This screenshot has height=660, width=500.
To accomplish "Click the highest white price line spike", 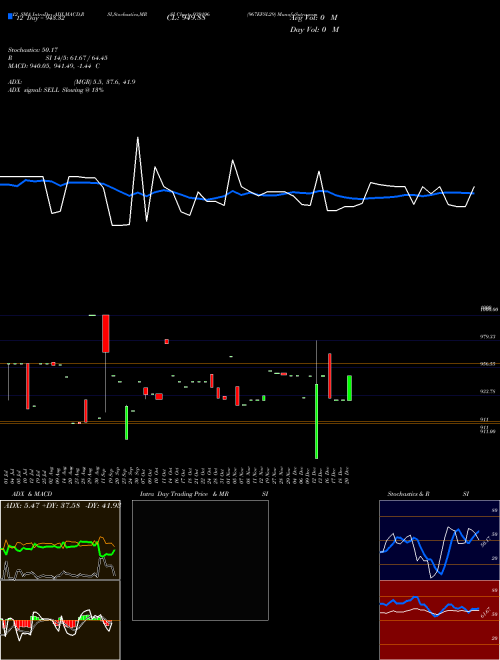I will tap(138, 139).
